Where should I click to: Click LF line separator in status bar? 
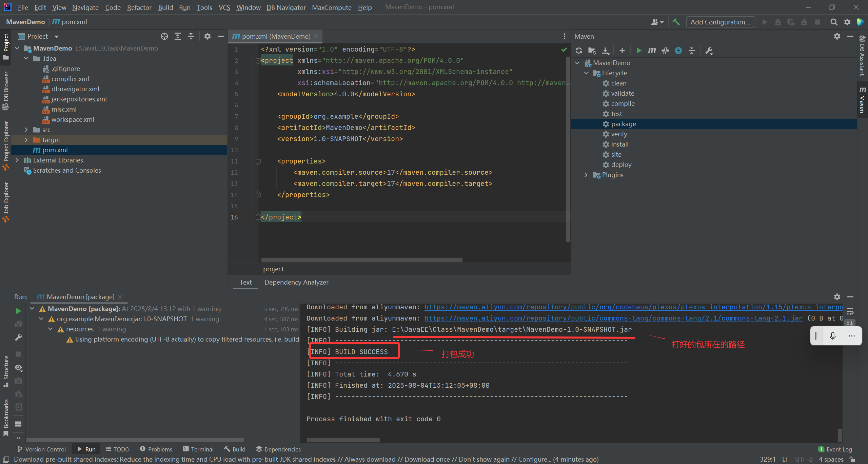click(x=785, y=459)
